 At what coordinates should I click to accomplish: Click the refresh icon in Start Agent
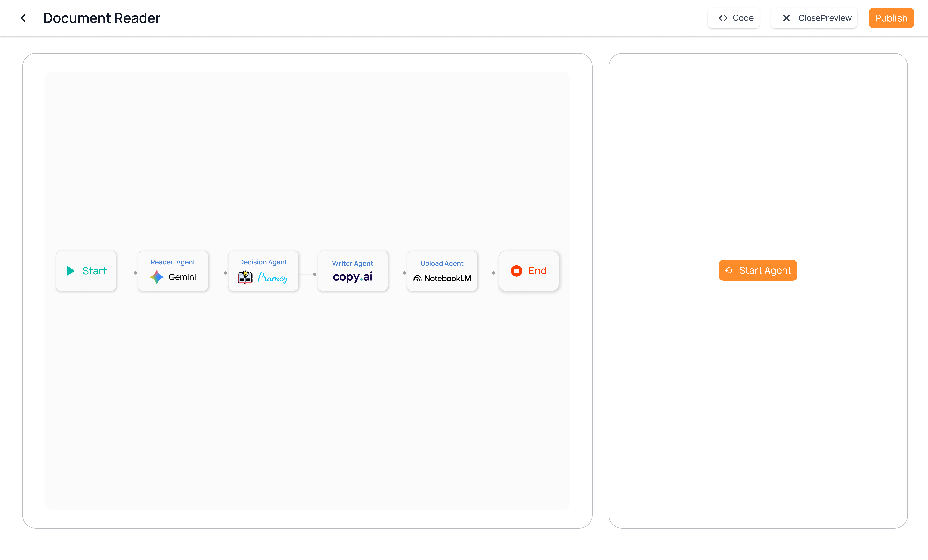[x=729, y=270]
